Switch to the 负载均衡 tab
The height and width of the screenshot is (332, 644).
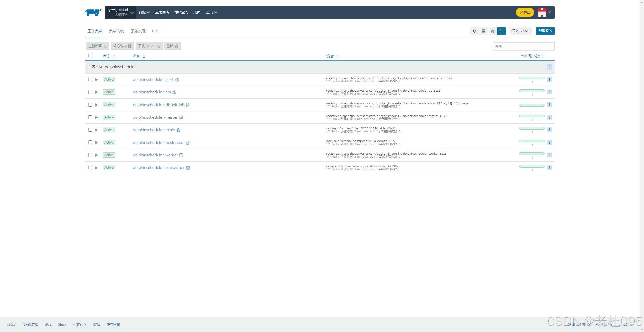pos(116,31)
